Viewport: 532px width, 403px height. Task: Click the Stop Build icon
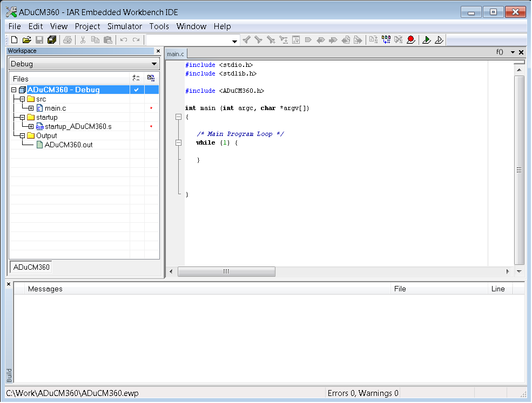point(398,40)
